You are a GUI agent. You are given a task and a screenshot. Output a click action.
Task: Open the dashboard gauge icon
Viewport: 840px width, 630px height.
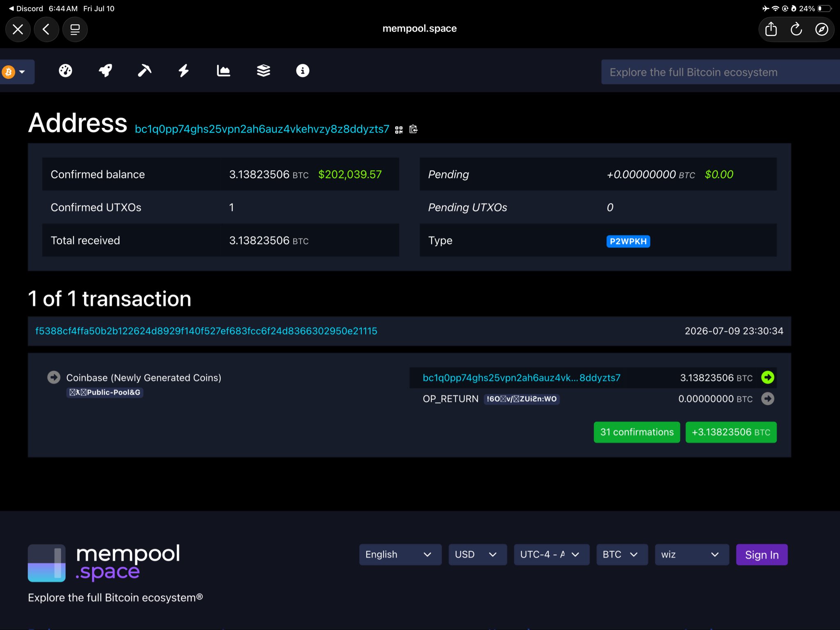[x=66, y=71]
